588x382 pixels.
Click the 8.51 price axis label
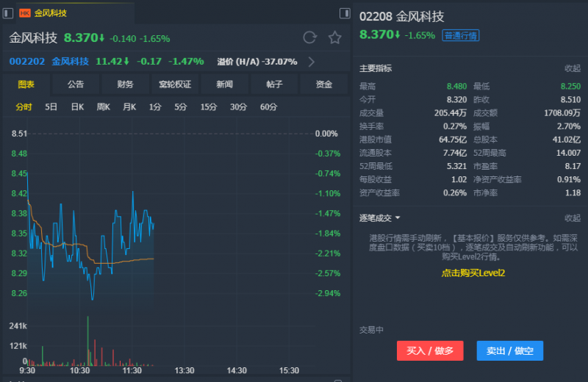pos(19,134)
